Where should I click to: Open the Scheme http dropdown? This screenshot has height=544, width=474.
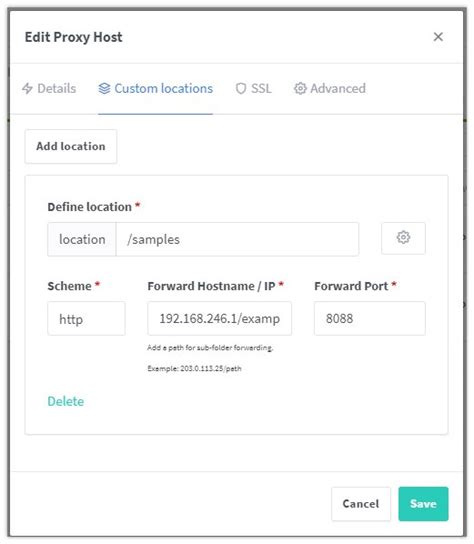click(86, 318)
